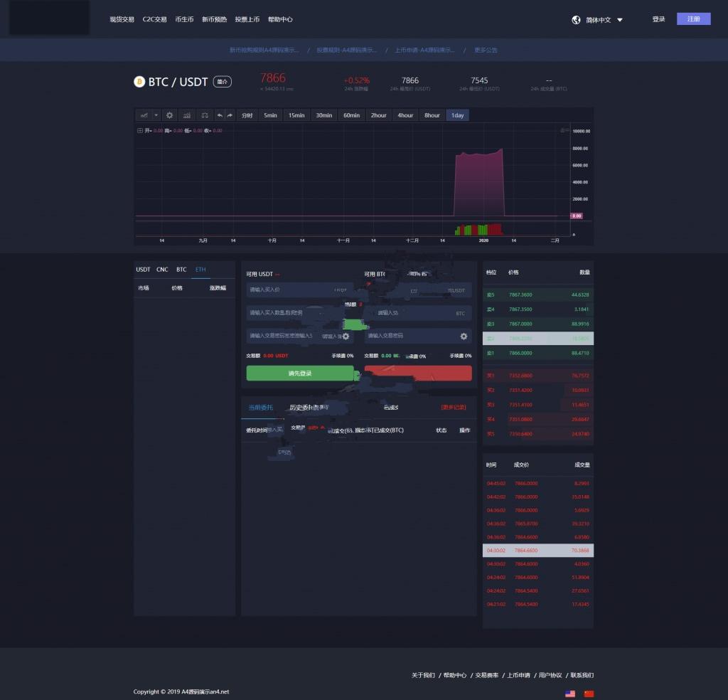Screen dimensions: 728x700
Task: Open chart type dropdown arrow
Action: (x=156, y=115)
